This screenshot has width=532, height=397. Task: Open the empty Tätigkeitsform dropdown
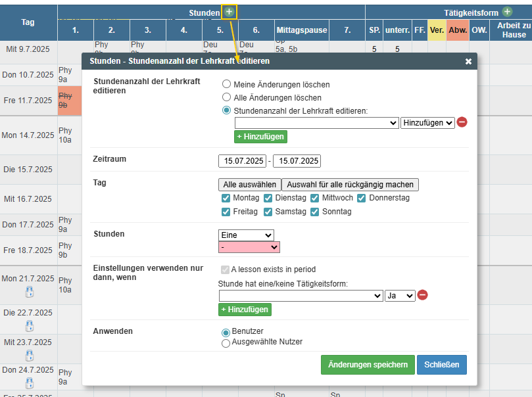pos(301,296)
